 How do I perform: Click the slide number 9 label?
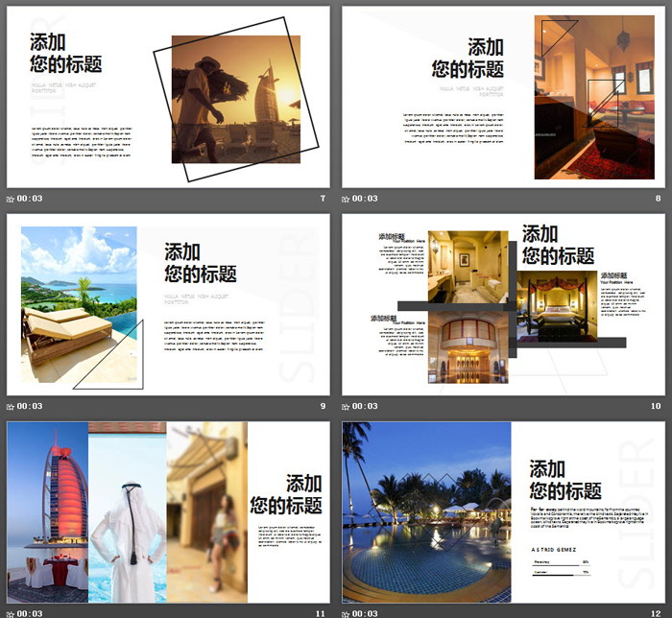point(323,406)
